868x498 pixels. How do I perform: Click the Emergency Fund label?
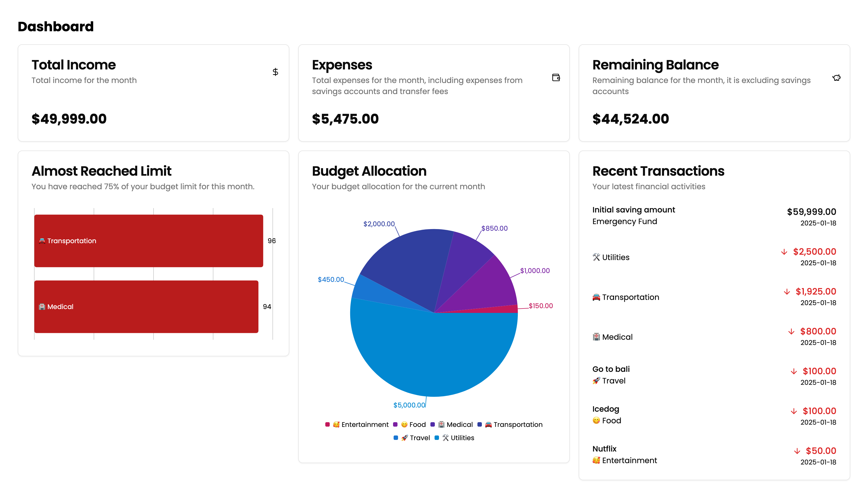[x=625, y=222]
